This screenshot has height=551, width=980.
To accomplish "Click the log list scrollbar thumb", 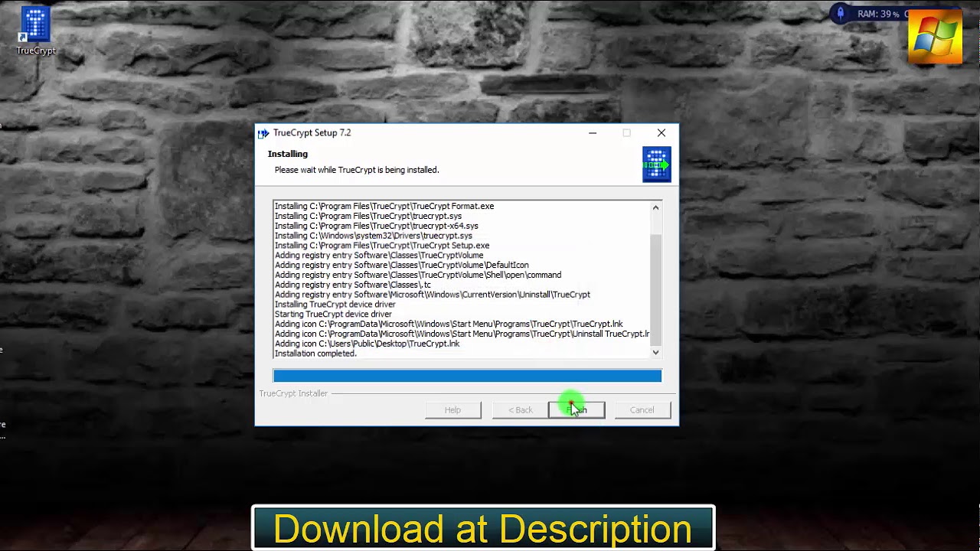I will [x=655, y=291].
